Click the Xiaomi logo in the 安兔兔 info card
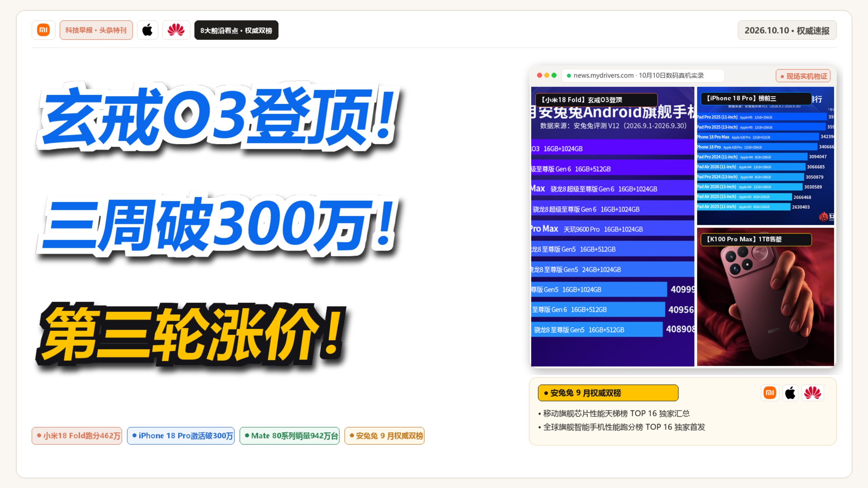Screen dimensions: 868x488 [x=770, y=393]
